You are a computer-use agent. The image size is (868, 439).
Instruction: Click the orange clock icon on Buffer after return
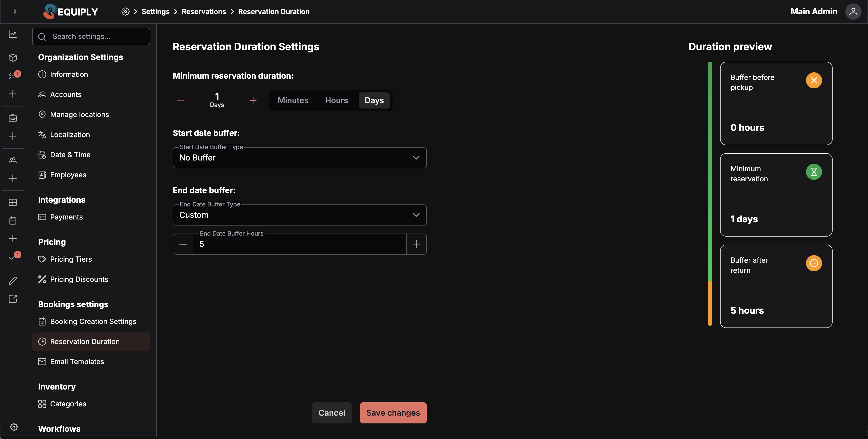814,263
